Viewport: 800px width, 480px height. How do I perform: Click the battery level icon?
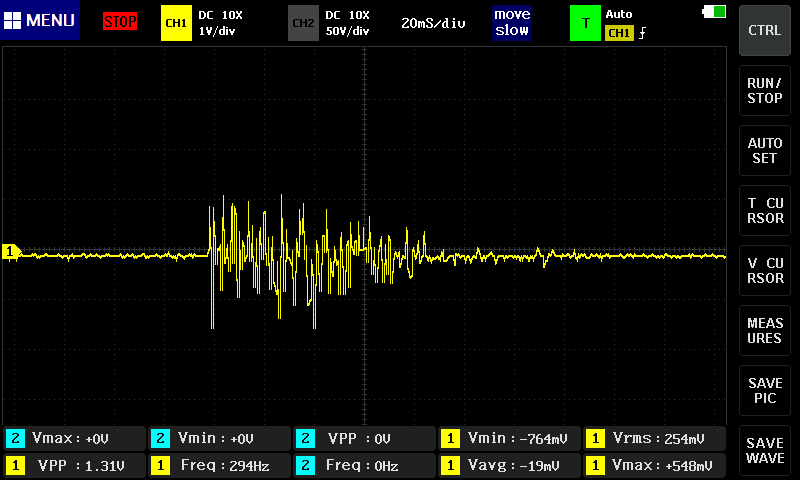point(715,12)
